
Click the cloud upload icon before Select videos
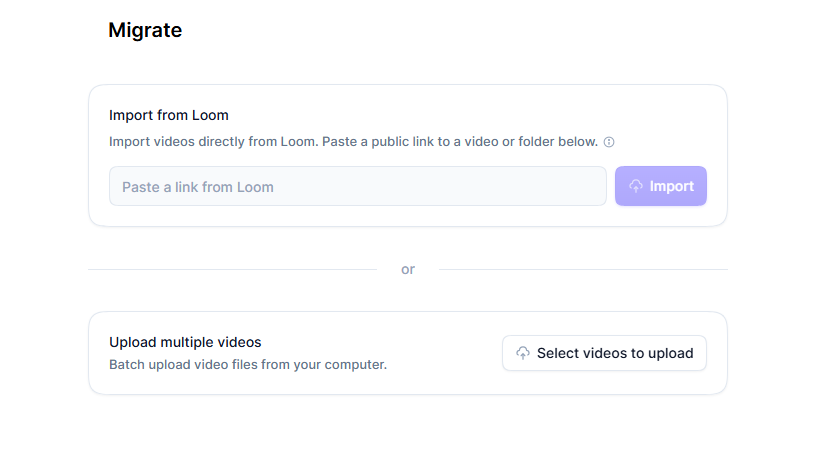click(x=523, y=353)
